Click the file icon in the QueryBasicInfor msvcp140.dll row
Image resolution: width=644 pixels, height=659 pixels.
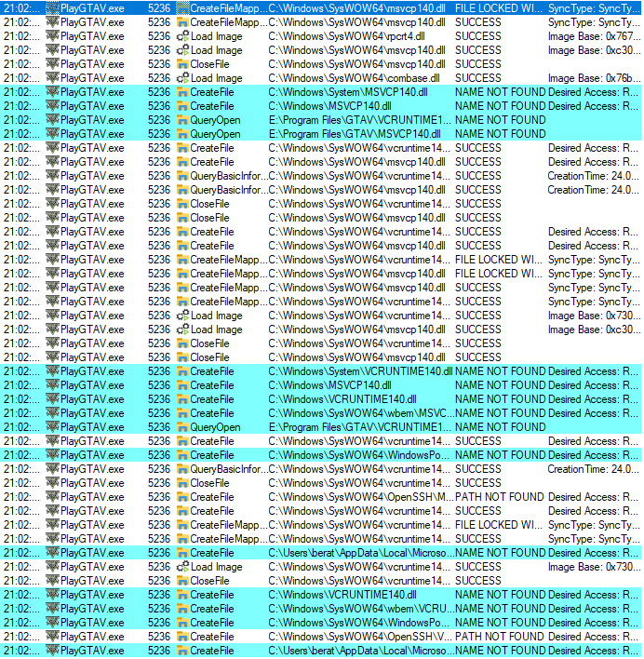tap(182, 190)
